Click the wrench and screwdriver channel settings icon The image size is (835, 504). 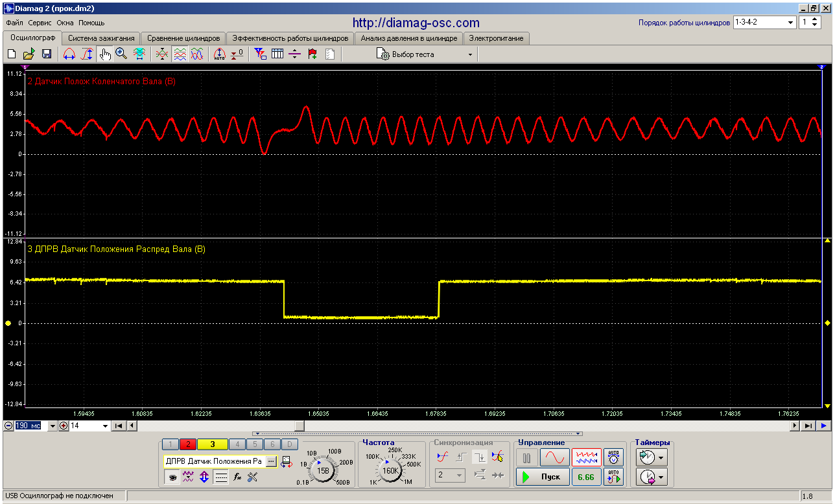(x=253, y=477)
